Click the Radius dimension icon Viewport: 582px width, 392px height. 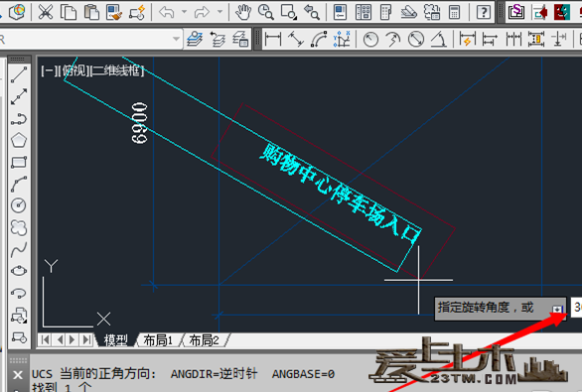(x=370, y=39)
